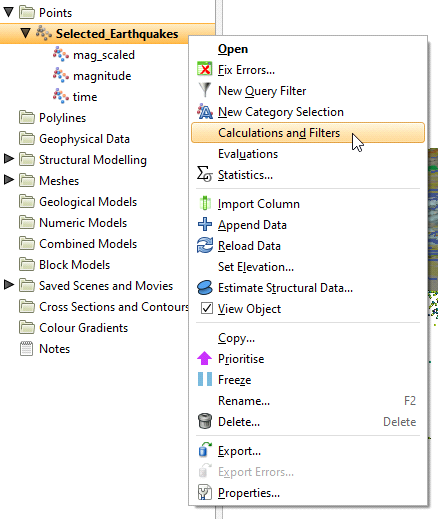Click the Import Column green icon
Image resolution: width=438 pixels, height=519 pixels.
(205, 203)
